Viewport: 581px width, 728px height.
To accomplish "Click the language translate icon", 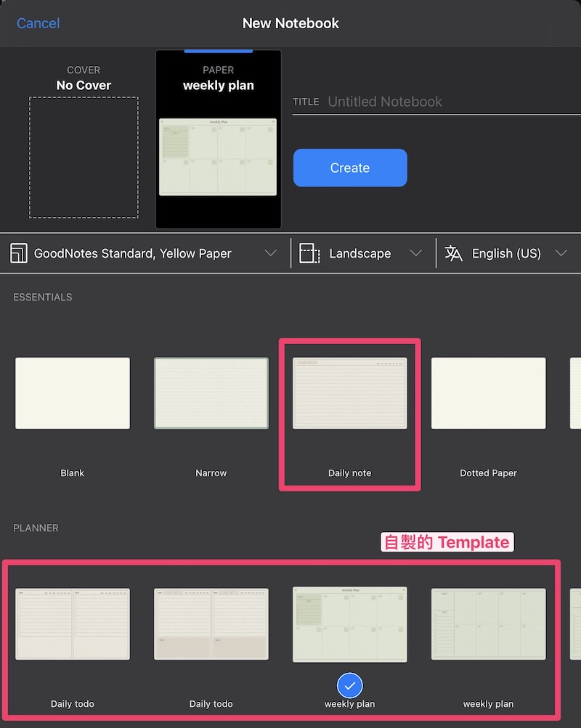I will [x=454, y=253].
